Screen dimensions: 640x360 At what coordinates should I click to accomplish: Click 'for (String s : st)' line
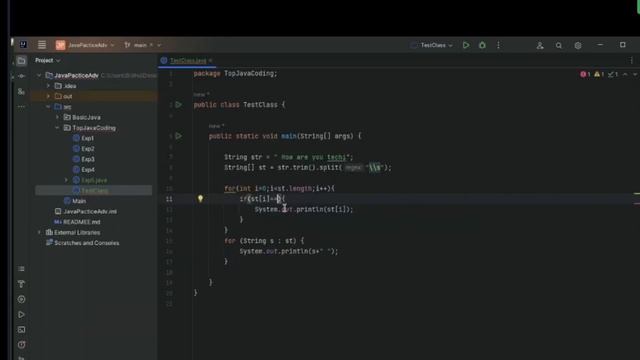[264, 241]
